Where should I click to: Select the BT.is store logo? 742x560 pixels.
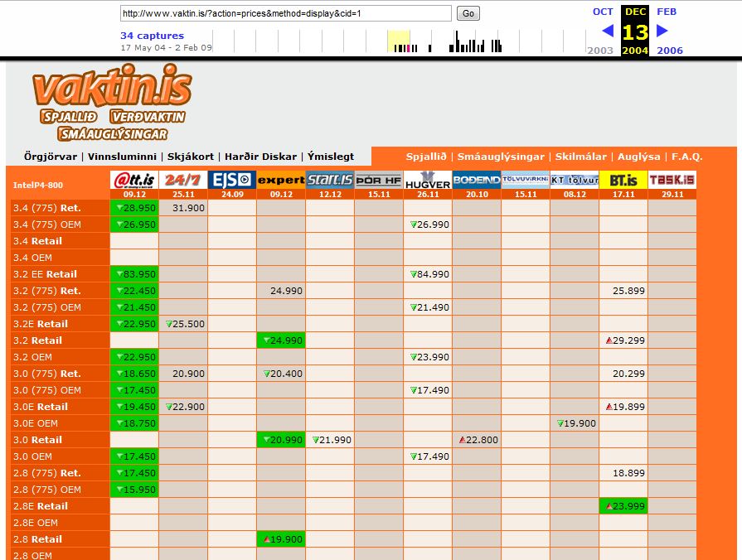(623, 180)
